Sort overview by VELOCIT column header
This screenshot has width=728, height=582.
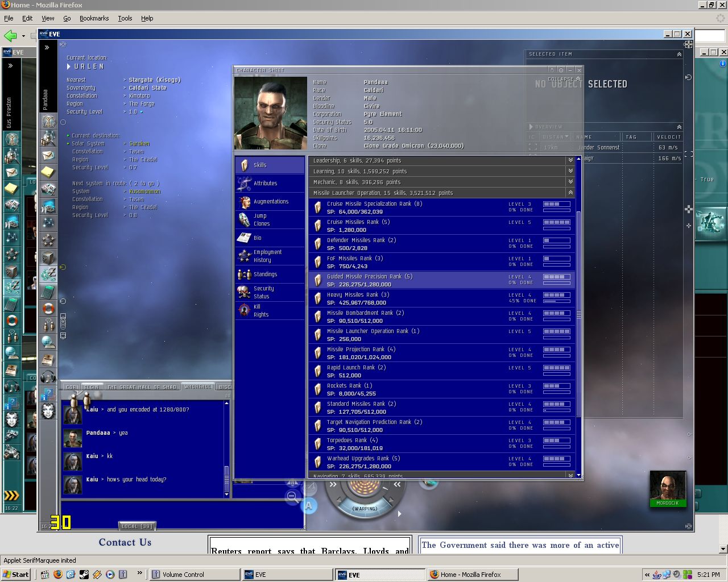click(x=668, y=137)
